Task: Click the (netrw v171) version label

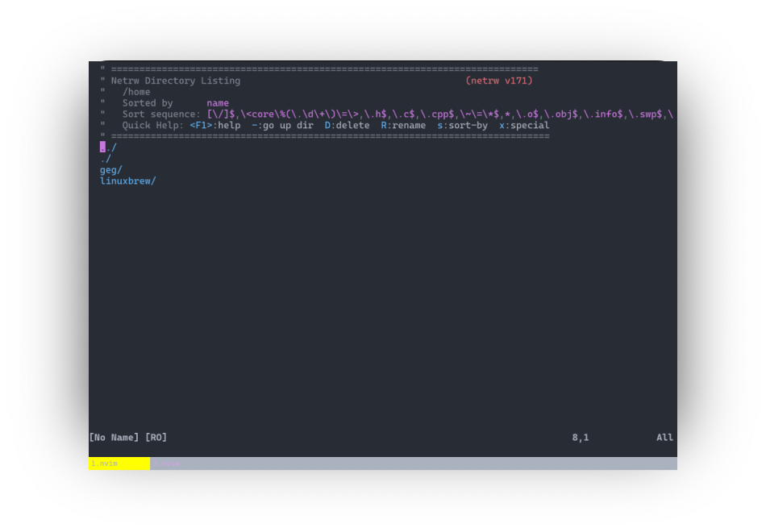Action: click(x=498, y=80)
